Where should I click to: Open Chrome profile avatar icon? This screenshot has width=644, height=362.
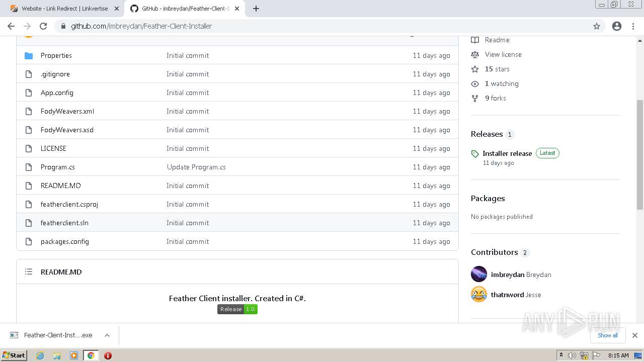point(617,26)
